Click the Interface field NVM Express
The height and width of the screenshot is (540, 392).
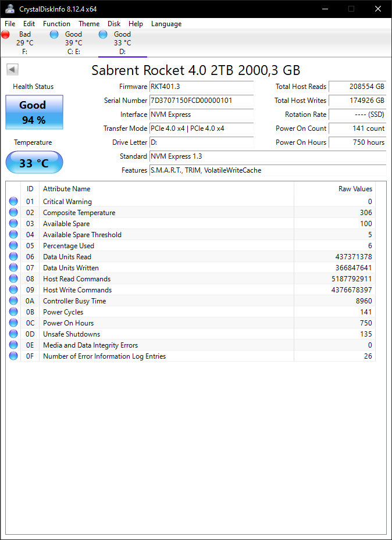pos(201,115)
